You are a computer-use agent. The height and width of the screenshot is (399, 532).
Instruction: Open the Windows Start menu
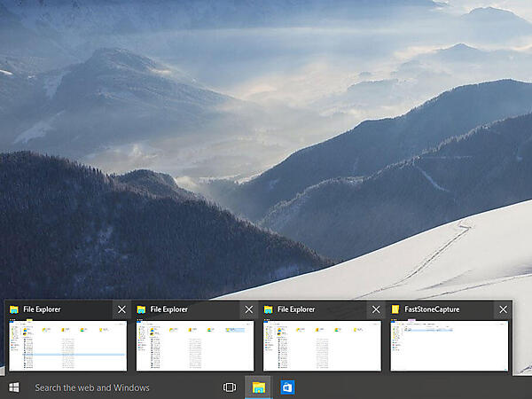click(x=14, y=387)
